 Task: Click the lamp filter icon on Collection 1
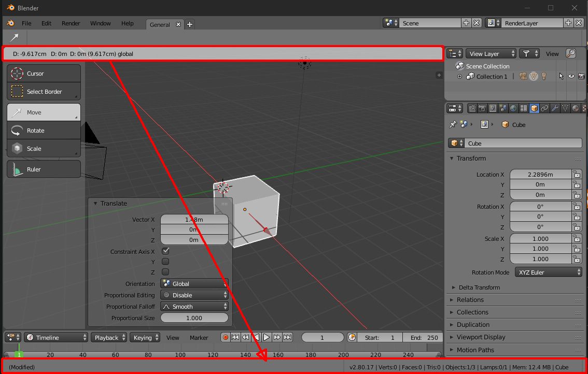click(544, 77)
